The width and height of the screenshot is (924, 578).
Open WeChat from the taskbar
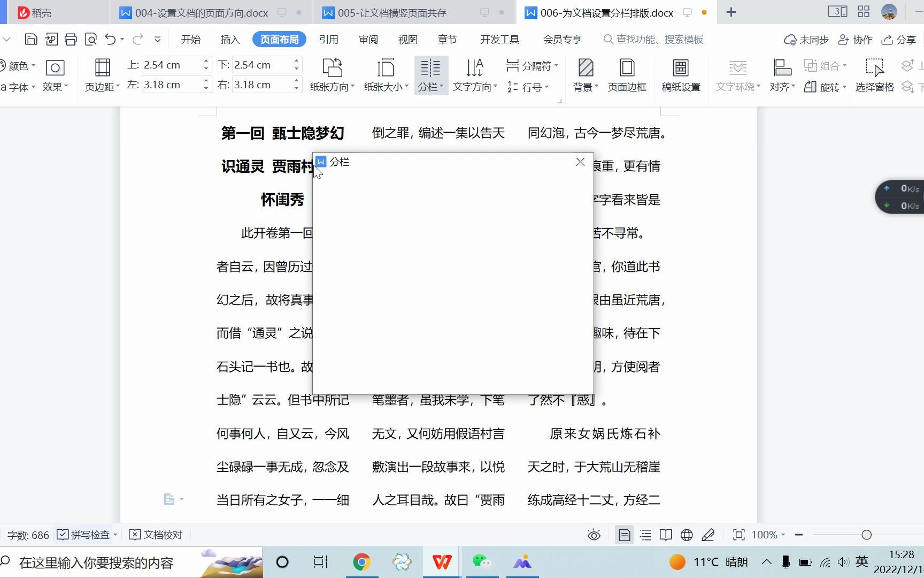(481, 562)
